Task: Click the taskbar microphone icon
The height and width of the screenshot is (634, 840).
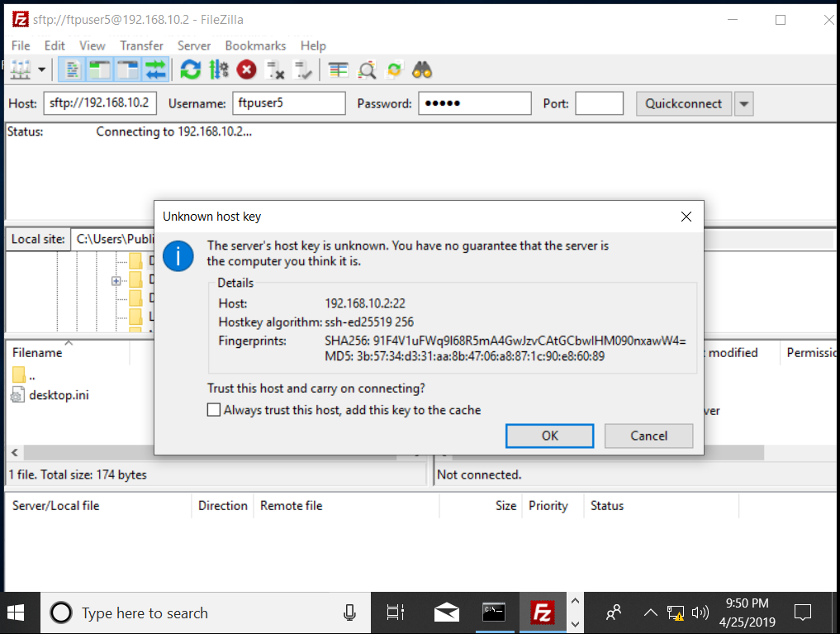Action: point(350,613)
